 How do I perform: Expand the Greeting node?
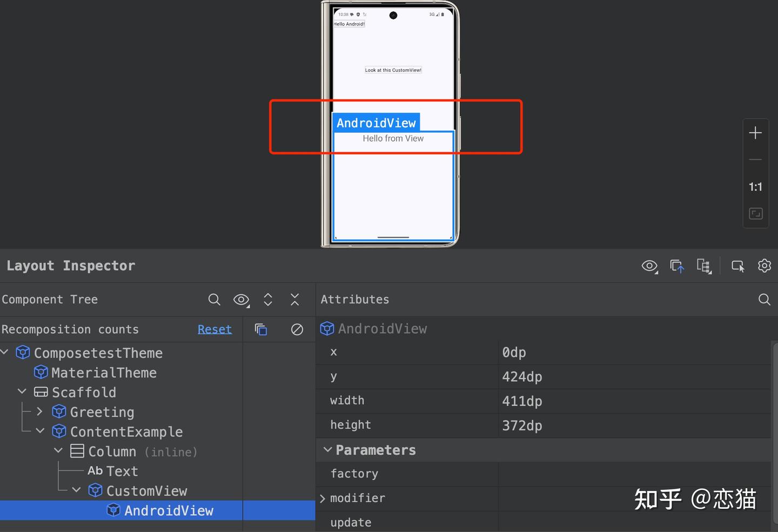(39, 411)
